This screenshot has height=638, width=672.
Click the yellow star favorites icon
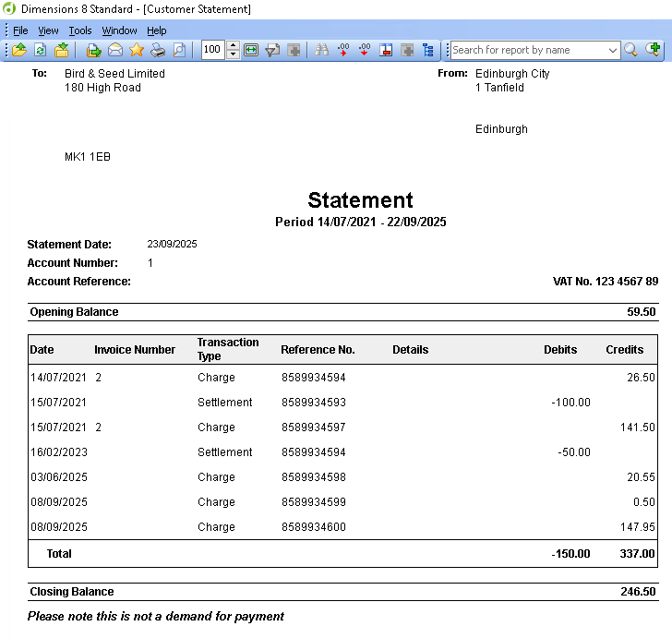pos(137,50)
